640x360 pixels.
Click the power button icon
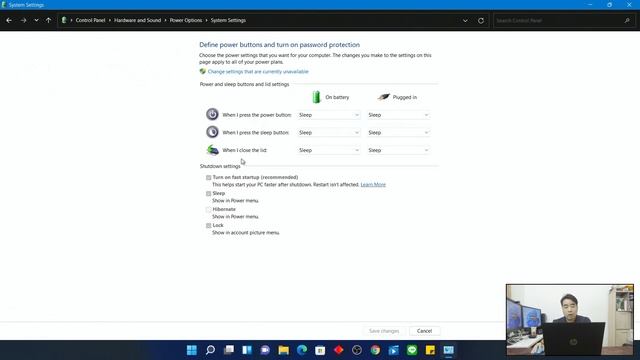(x=212, y=114)
